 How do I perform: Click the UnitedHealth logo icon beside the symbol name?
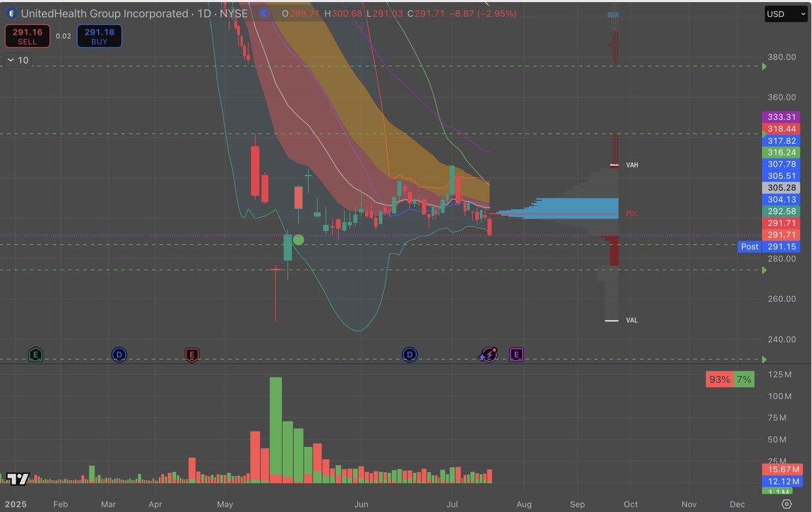coord(12,14)
